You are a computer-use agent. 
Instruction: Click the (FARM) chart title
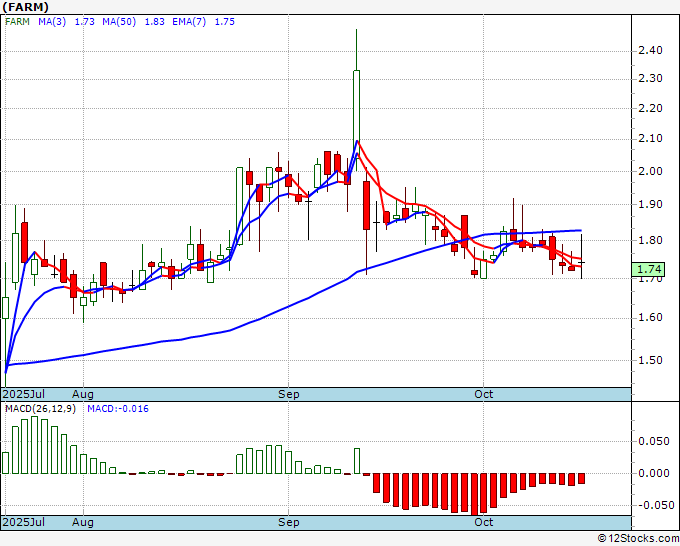coord(26,7)
